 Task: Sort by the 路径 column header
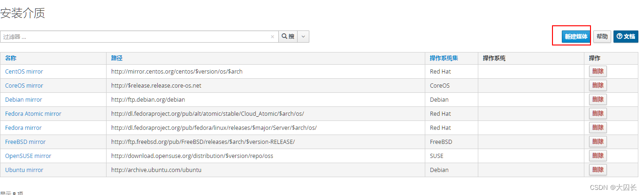click(x=116, y=58)
